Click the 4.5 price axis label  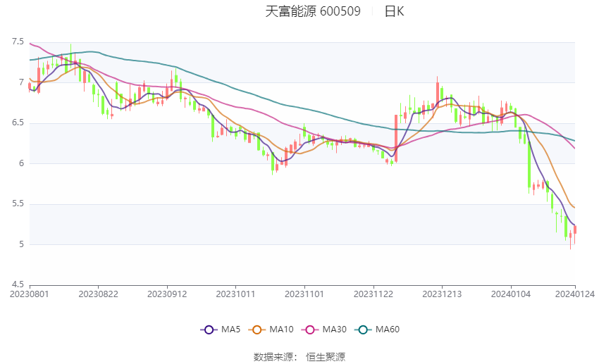click(x=18, y=284)
